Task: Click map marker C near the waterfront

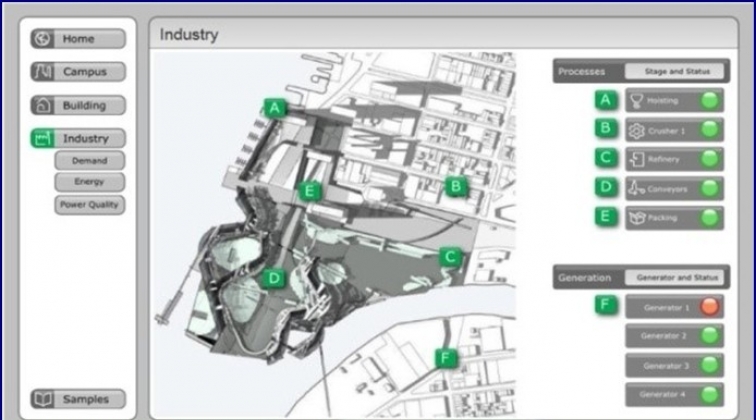Action: (x=451, y=258)
